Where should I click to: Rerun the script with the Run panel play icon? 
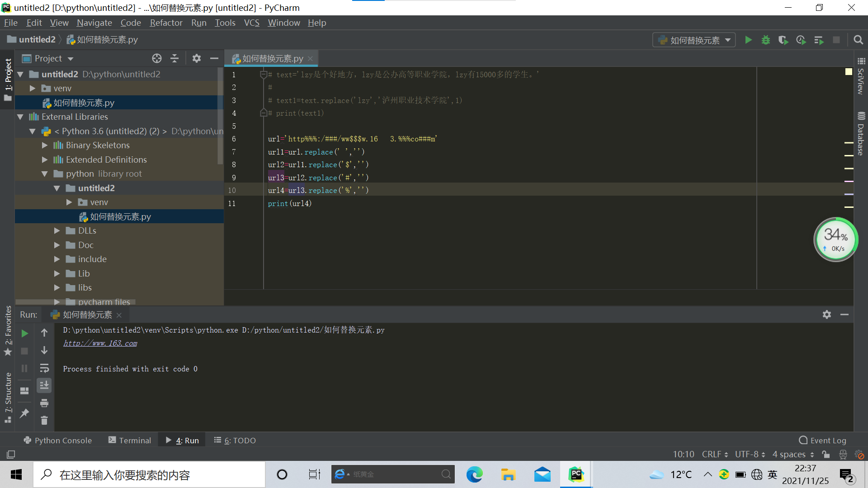(25, 333)
